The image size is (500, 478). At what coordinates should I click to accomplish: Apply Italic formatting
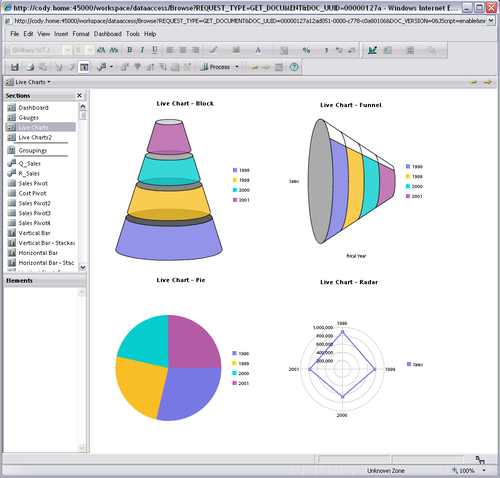tap(142, 50)
